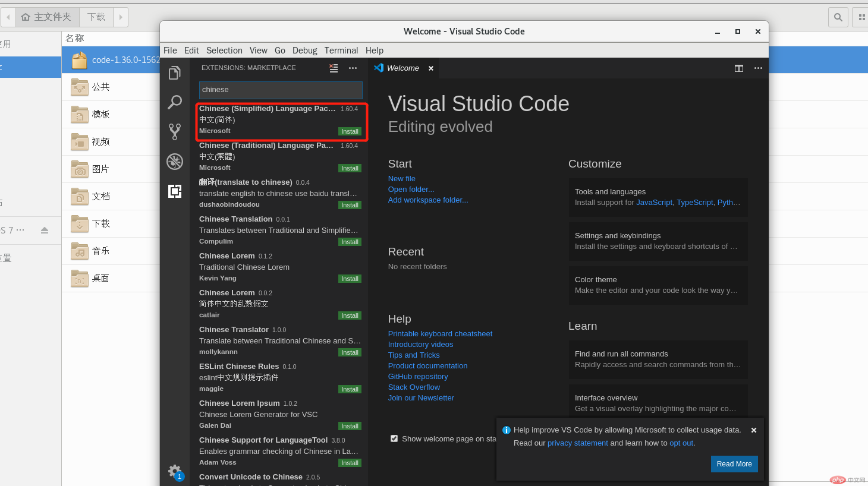868x486 pixels.
Task: Open the Manage gear icon in VS Code
Action: coord(174,471)
